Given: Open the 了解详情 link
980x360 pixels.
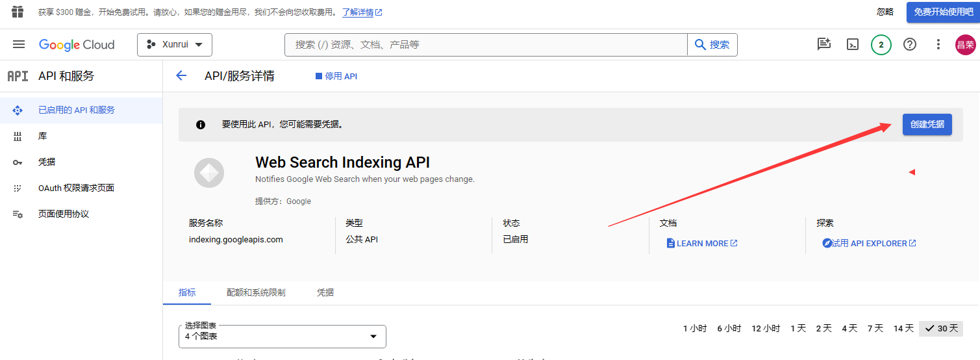Looking at the screenshot, I should point(362,12).
